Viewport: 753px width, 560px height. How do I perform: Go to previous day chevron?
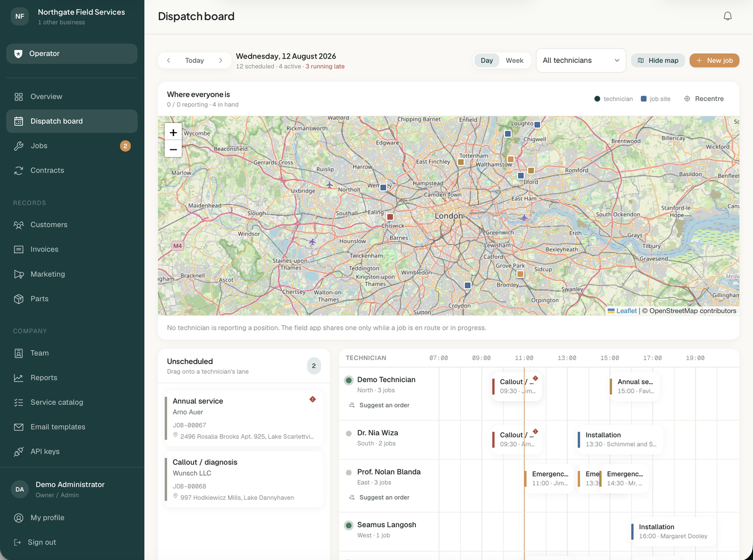coord(168,60)
